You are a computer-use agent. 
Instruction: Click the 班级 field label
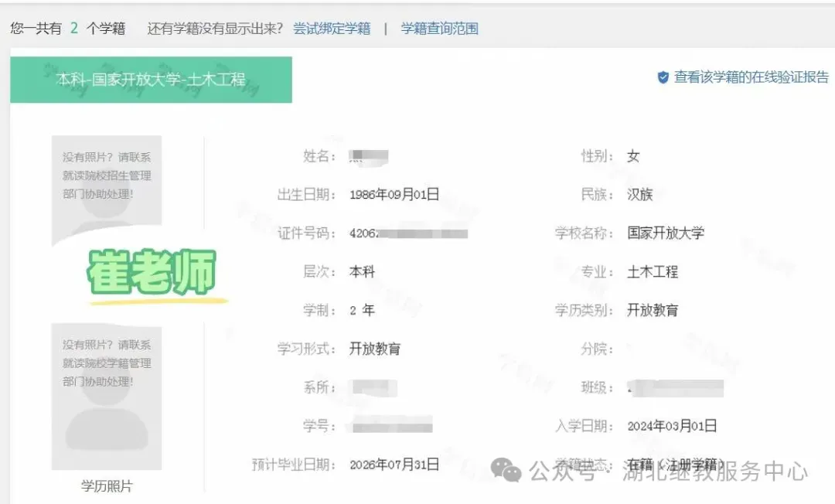pyautogui.click(x=597, y=387)
